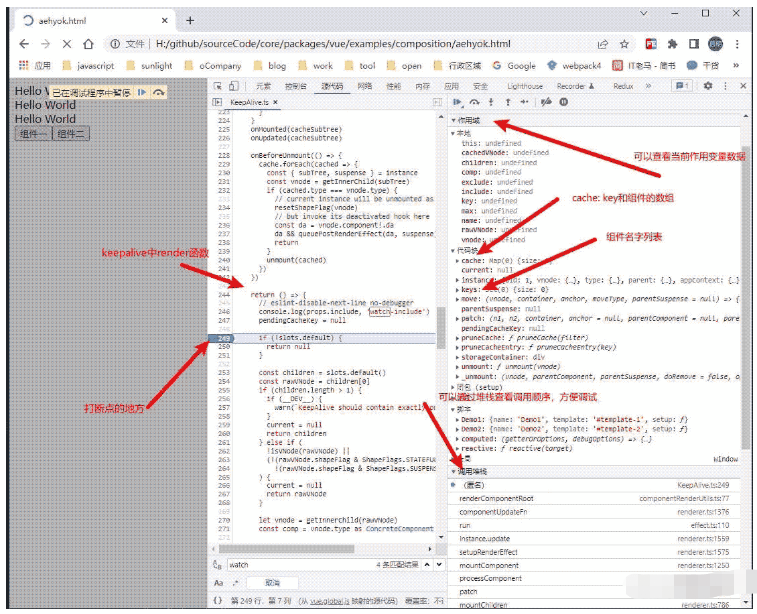Cancel the source search
757x614 pixels.
click(x=273, y=583)
